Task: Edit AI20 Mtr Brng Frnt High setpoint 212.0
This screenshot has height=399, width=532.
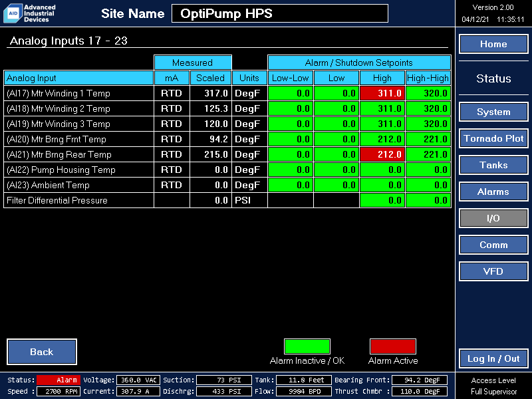Action: pos(382,139)
